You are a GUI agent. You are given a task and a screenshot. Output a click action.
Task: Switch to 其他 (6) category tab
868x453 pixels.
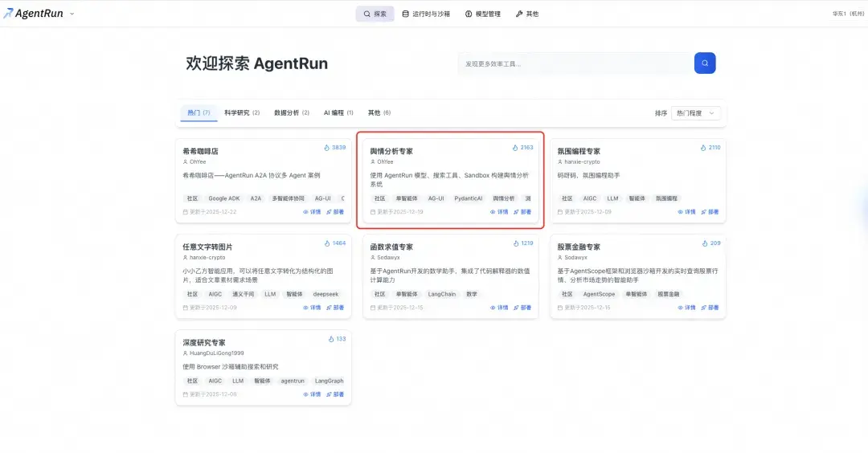(x=379, y=112)
